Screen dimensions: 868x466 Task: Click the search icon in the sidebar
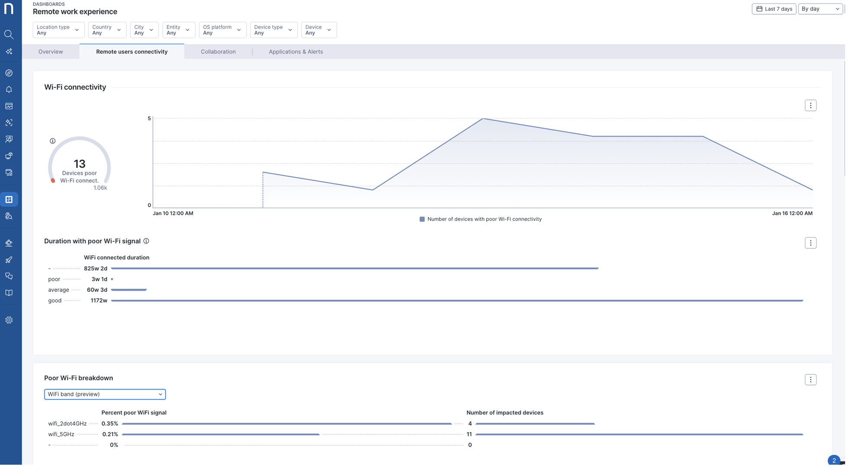9,34
